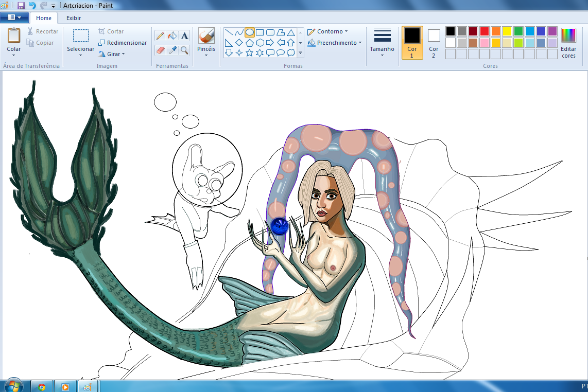
Task: Choose the Hexagon shape
Action: [x=260, y=43]
